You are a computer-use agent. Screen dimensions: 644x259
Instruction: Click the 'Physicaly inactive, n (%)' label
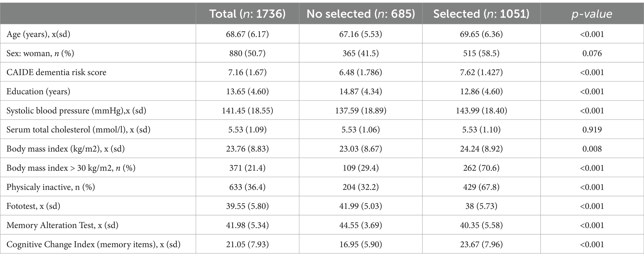(51, 187)
